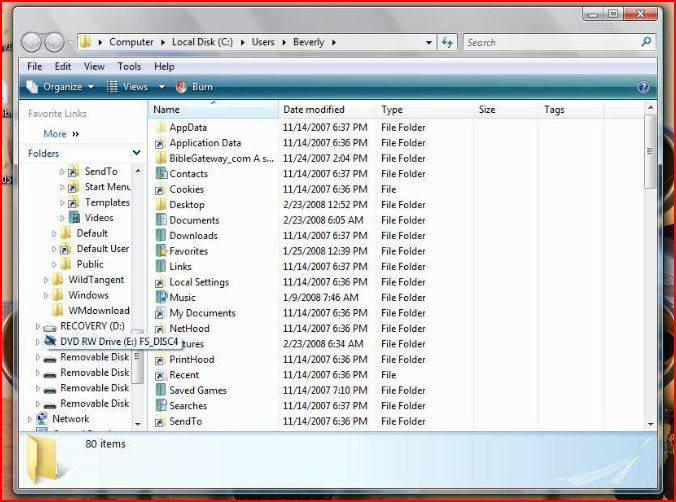Click the Organize toolbar icon
This screenshot has height=502, width=676.
click(32, 87)
